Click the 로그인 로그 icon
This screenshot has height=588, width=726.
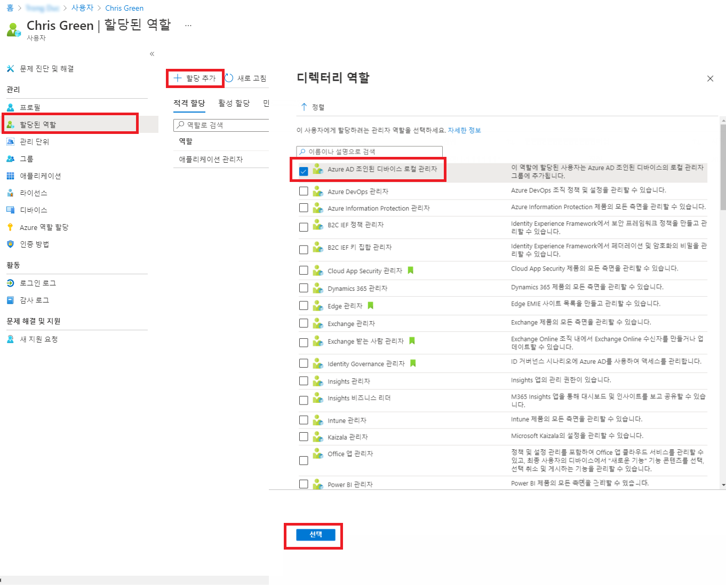[10, 283]
